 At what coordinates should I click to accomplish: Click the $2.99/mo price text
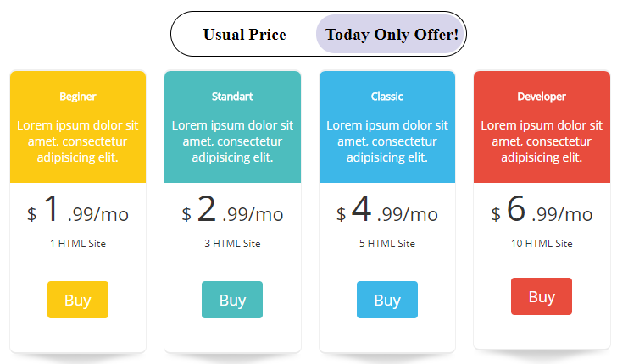(x=232, y=211)
